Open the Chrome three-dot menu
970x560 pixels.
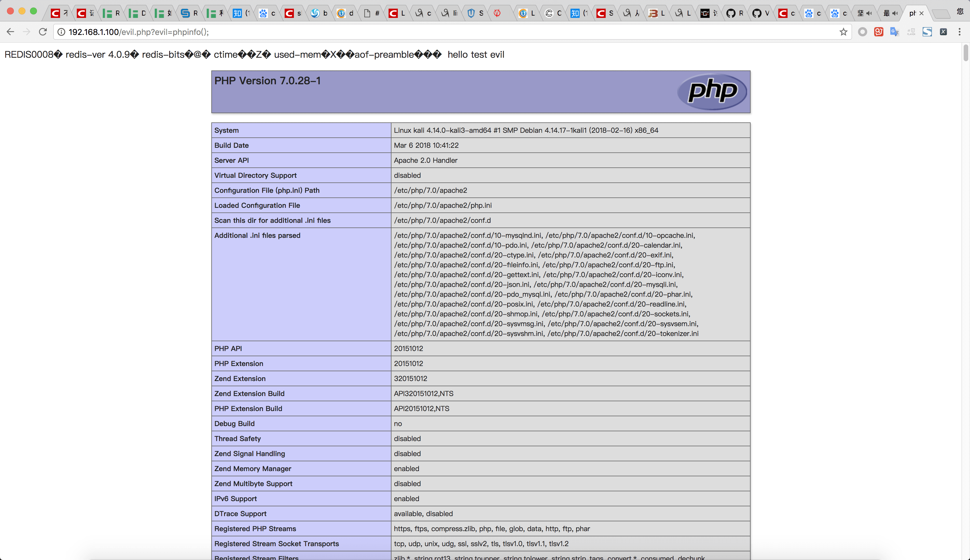[x=960, y=32]
